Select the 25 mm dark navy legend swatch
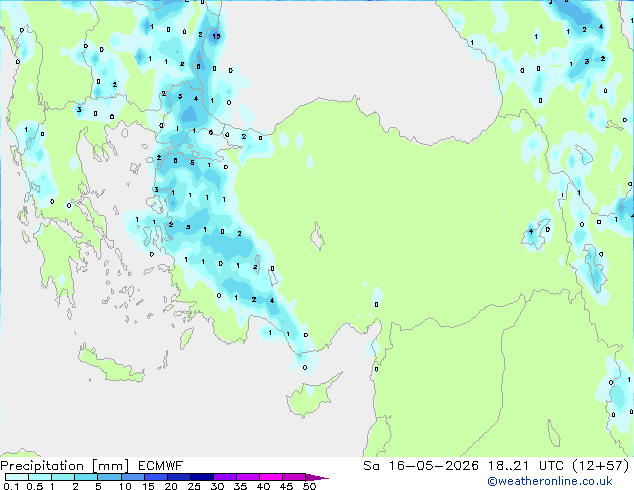Image resolution: width=634 pixels, height=490 pixels. point(202,477)
